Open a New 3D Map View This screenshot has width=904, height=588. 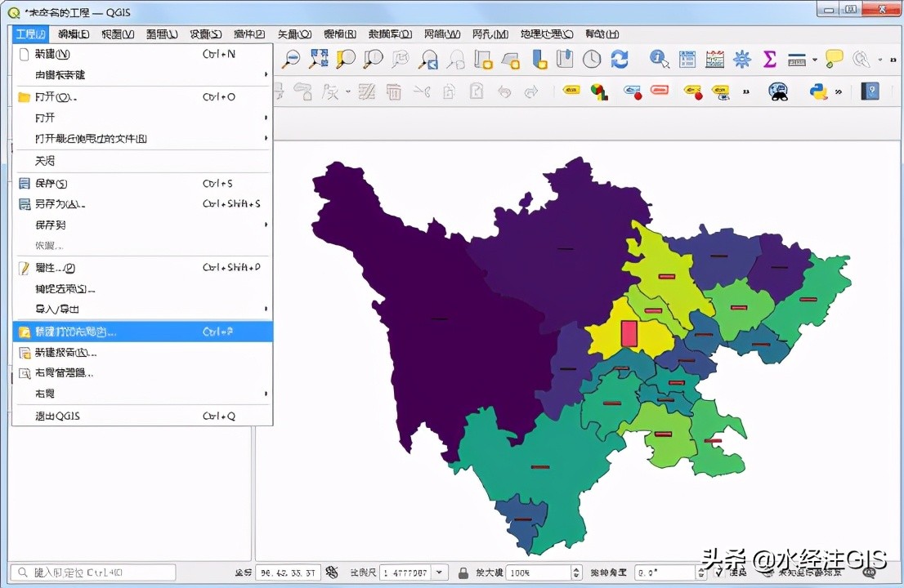(511, 60)
